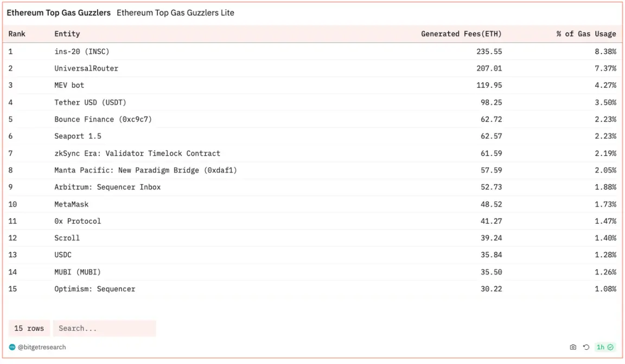Click the 1.28% gas usage value
Viewport: 625px width, 364px height.
605,255
